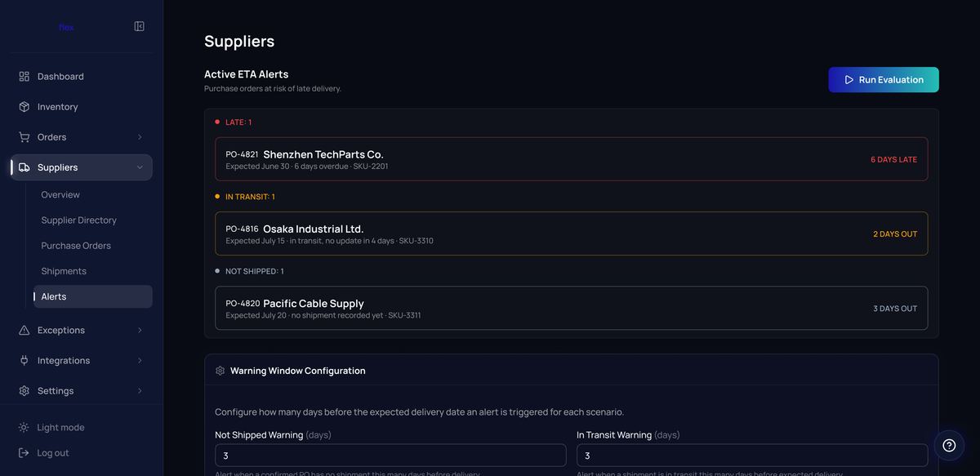The width and height of the screenshot is (980, 476).
Task: Click 'Expected June 30' detail line
Action: [307, 167]
